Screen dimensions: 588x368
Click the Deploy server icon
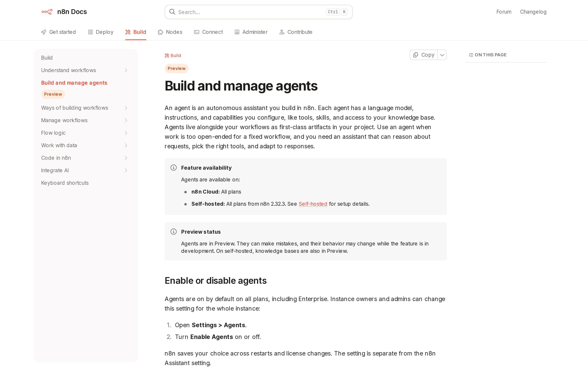(90, 32)
